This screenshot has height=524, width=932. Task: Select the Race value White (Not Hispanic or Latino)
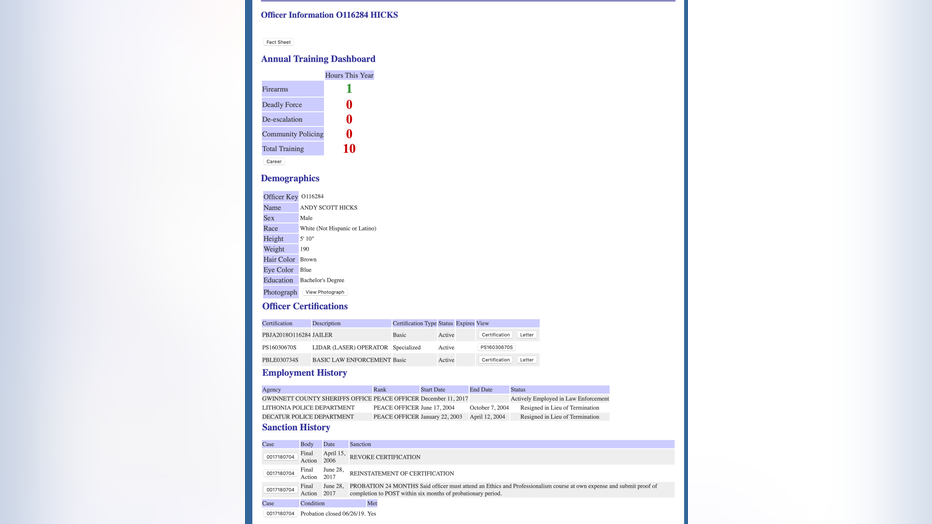(338, 228)
